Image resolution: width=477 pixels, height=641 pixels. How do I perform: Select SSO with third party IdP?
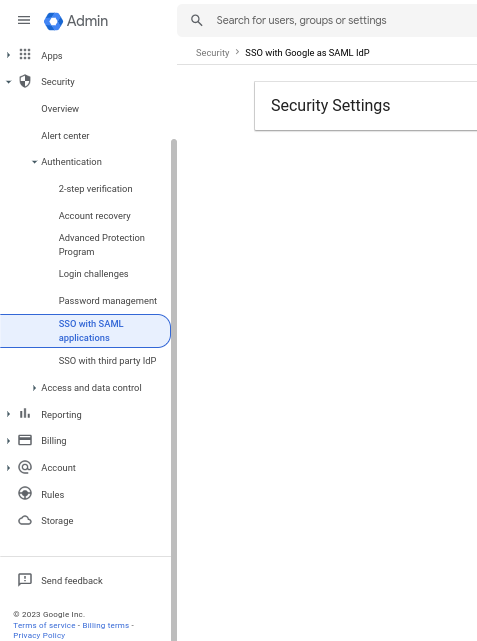pyautogui.click(x=107, y=361)
